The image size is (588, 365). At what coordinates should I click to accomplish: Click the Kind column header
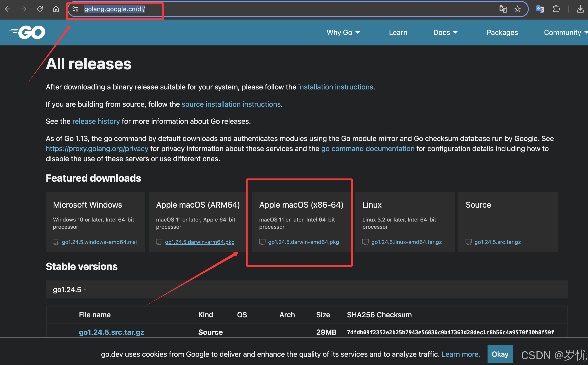tap(205, 315)
